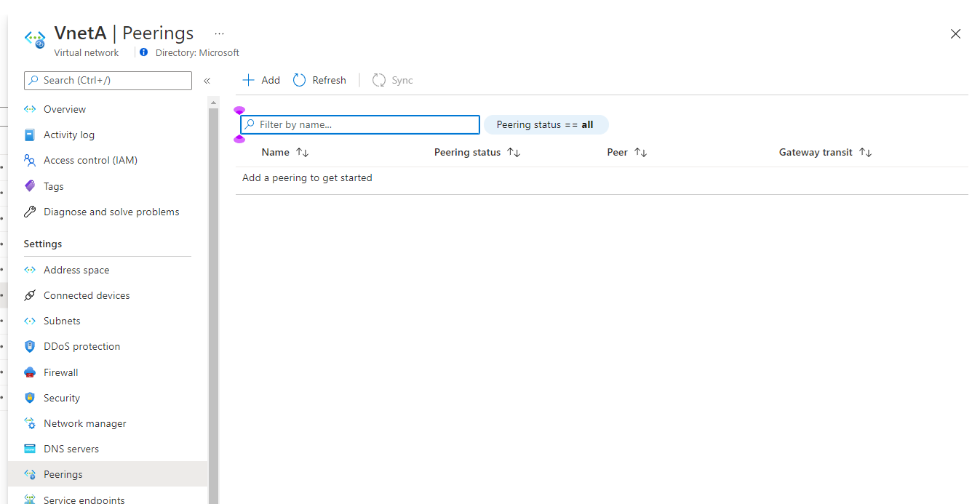The image size is (980, 504).
Task: Click the Tags icon in sidebar
Action: (30, 186)
